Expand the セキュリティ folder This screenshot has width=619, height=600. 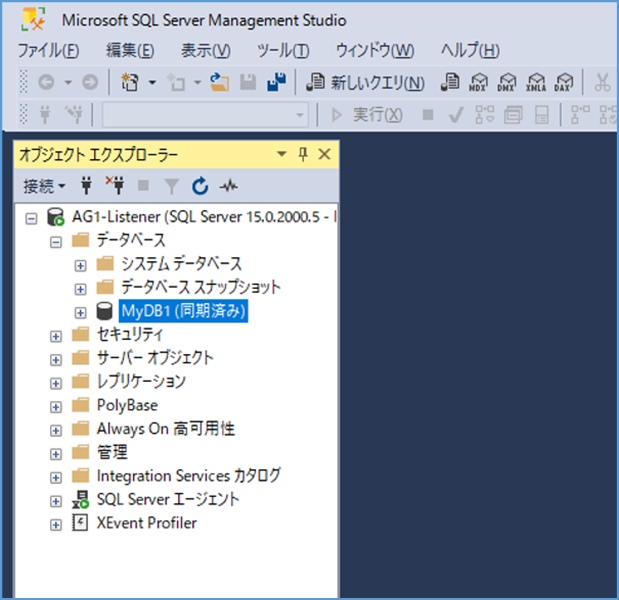coord(56,336)
